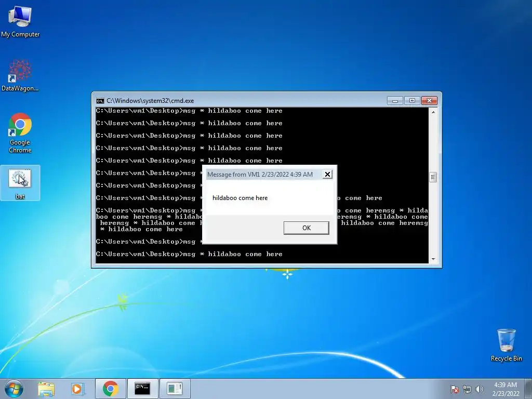Close the cmd.exe window

pos(429,101)
